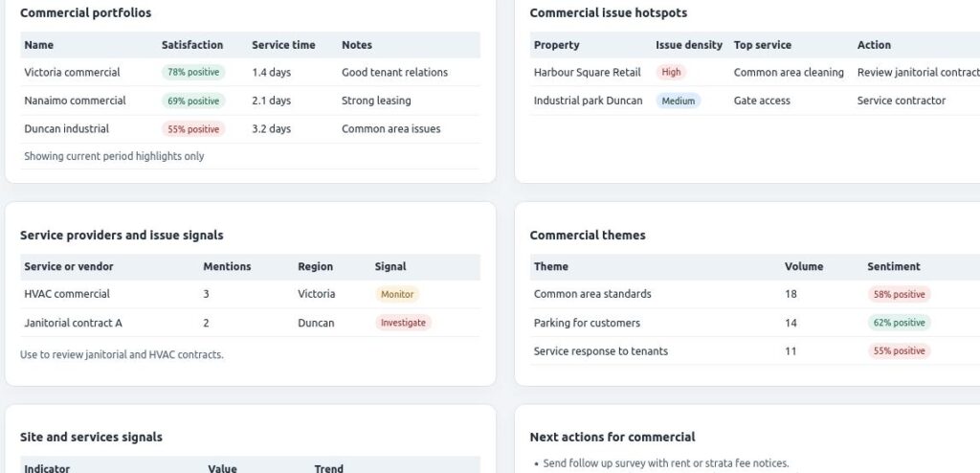Select Industrial park Duncan property
The image size is (980, 473).
[588, 101]
